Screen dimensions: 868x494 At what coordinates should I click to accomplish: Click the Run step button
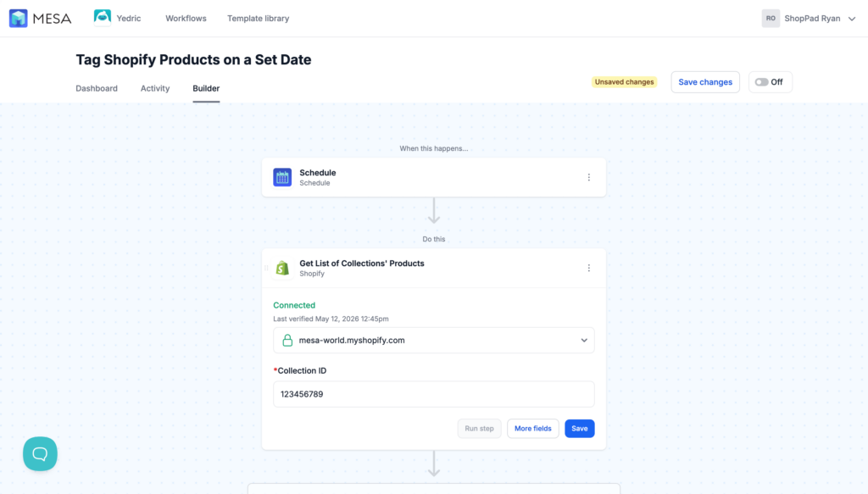(x=480, y=428)
